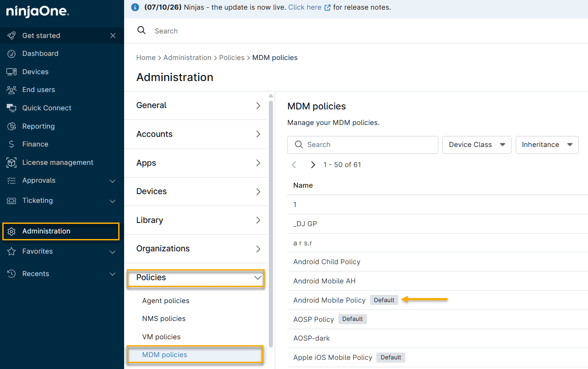Screen dimensions: 588x369
Task: Expand the General settings chevron
Action: point(258,105)
